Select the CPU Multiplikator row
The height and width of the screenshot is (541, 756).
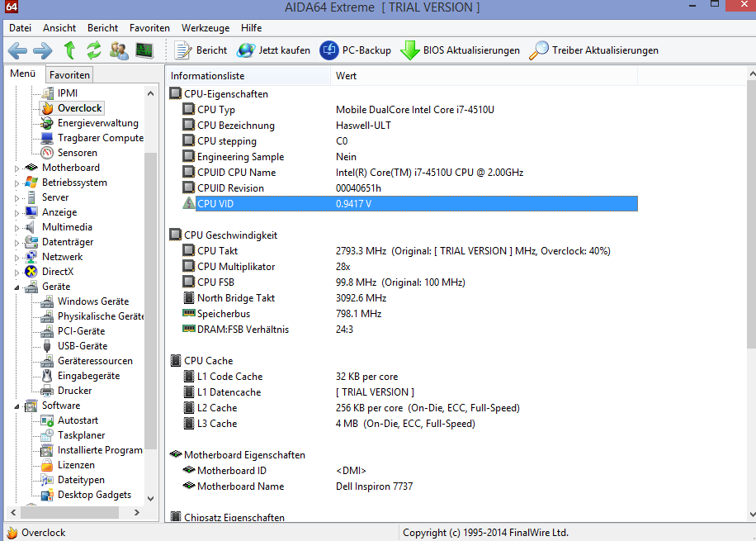[410, 267]
